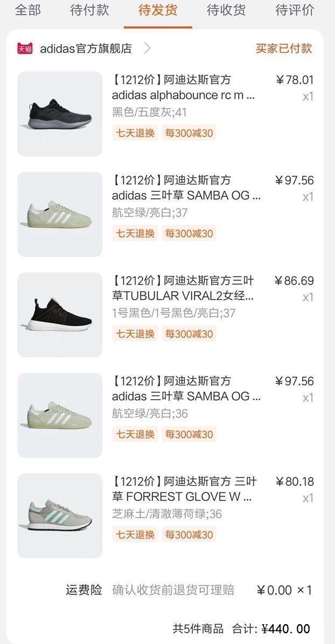Open the adidas官方旗舰店 store page

85,48
